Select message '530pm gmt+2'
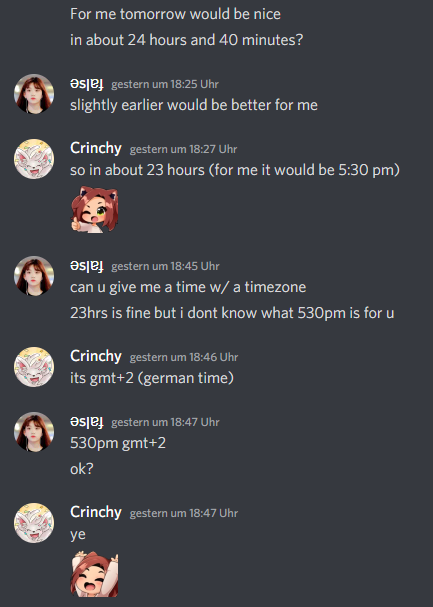433x607 pixels. (x=118, y=443)
